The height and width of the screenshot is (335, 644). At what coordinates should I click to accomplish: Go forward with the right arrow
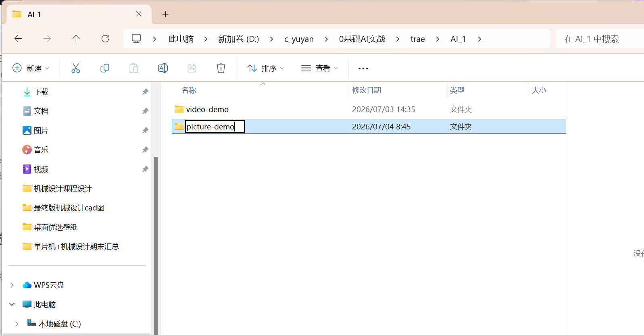coord(47,39)
